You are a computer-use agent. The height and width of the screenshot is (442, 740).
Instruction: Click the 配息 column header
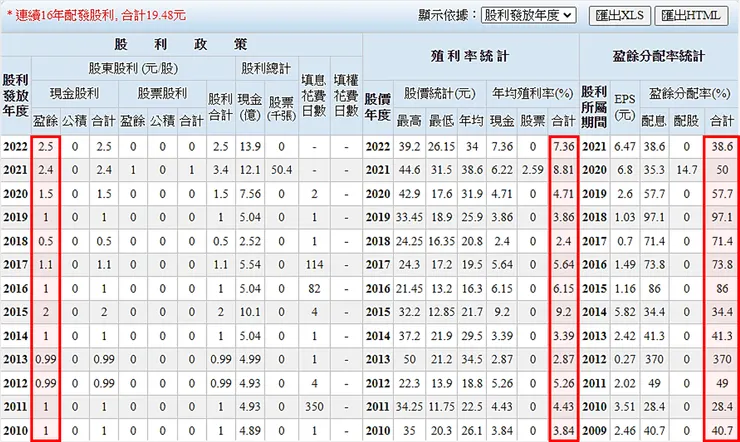pos(654,121)
